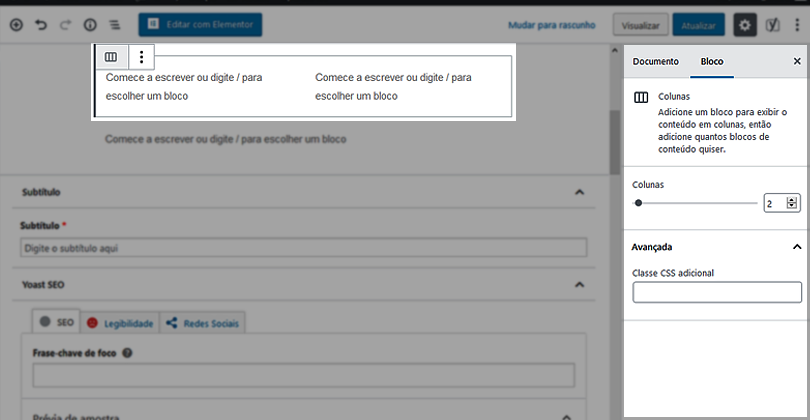Image resolution: width=810 pixels, height=420 pixels.
Task: Click Mudar para rascunho link
Action: pos(552,25)
